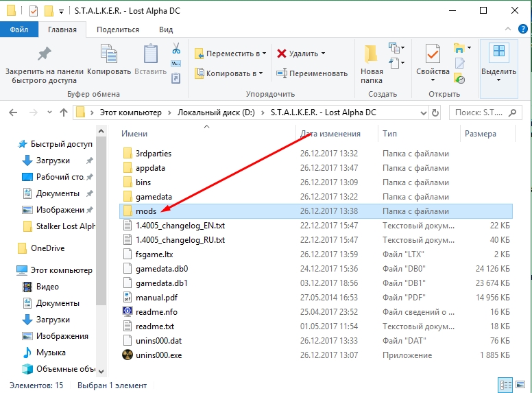Sort by Тип column header
Screen dimensions: 532x393
(x=389, y=134)
